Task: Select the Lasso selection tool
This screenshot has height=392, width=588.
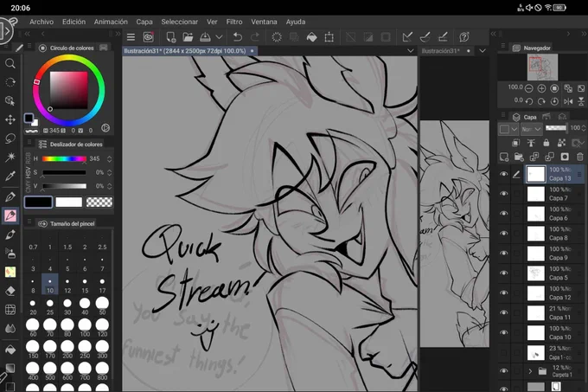Action: coord(10,138)
